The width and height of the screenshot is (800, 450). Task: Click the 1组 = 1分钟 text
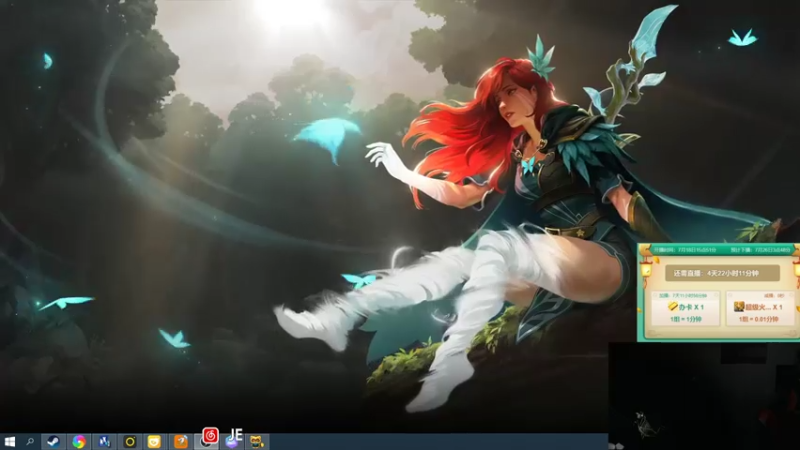click(686, 319)
